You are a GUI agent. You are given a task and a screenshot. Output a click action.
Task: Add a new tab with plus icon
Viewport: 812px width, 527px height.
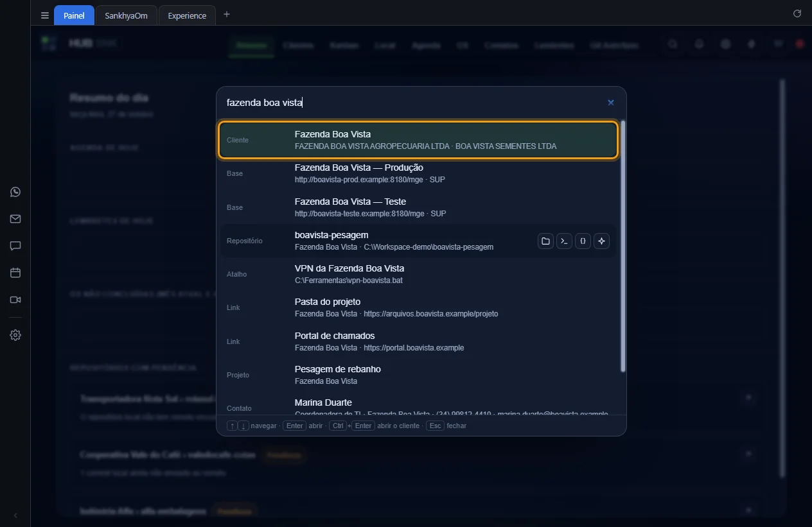click(227, 15)
